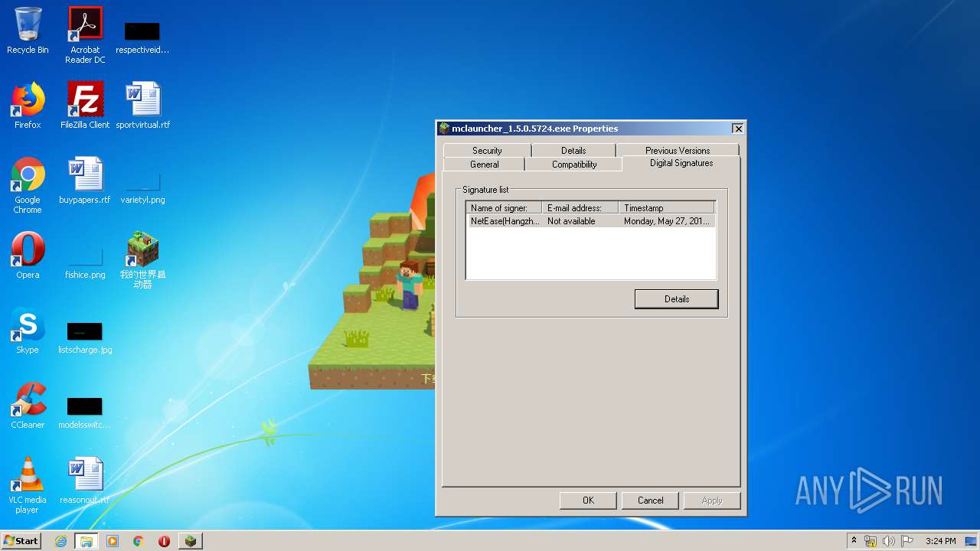Open Windows Explorer folder in taskbar

tap(87, 541)
